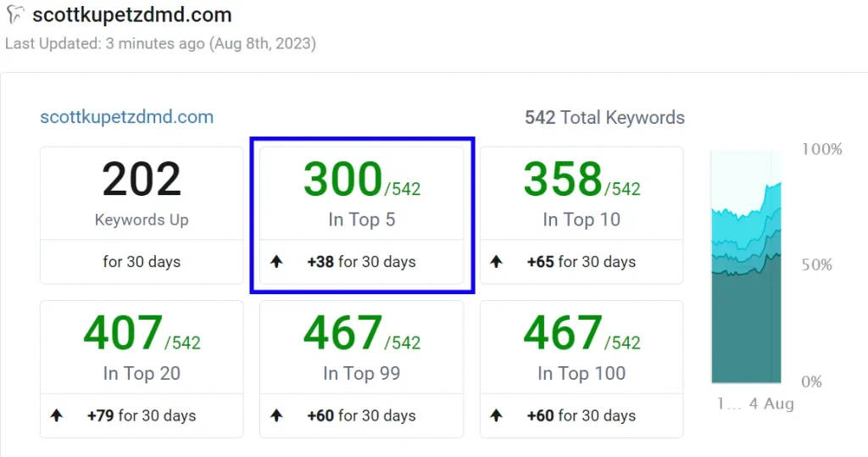Click the scottkupetzdmd.com page heading
Screen dimensions: 868x457
coord(132,15)
